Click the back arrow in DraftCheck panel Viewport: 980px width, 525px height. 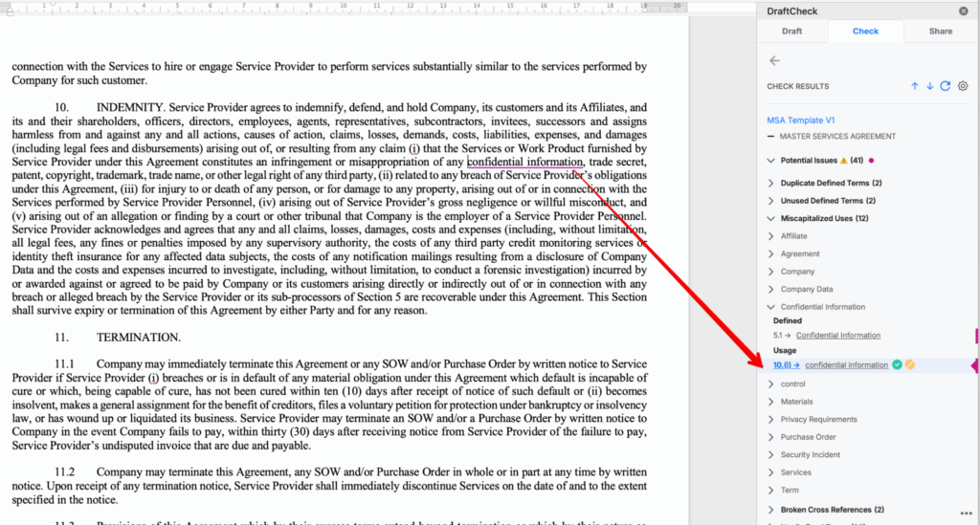(774, 60)
